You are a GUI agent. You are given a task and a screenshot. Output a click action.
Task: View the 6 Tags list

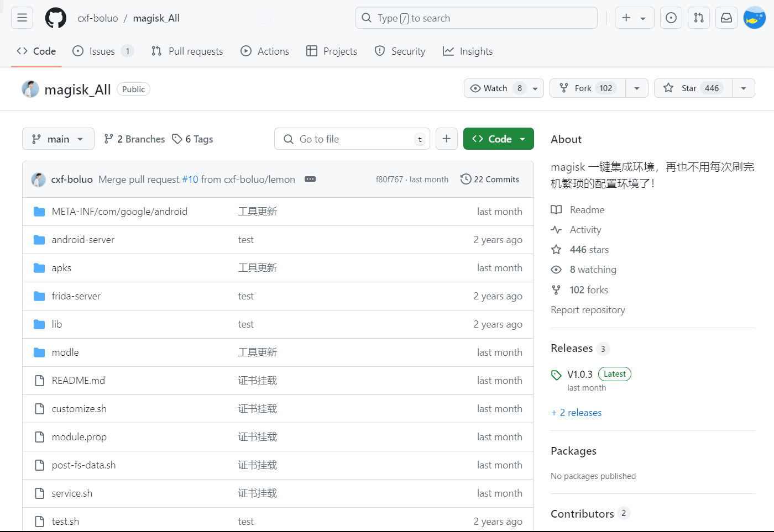pyautogui.click(x=192, y=139)
